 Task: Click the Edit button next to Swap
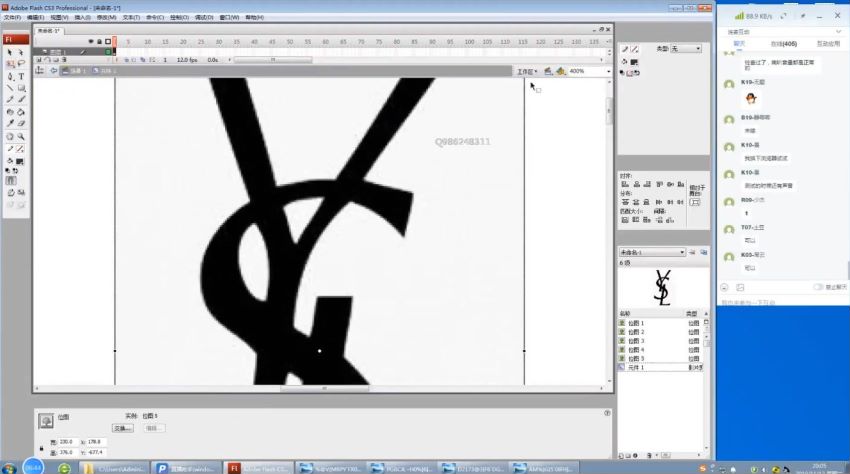(x=154, y=428)
